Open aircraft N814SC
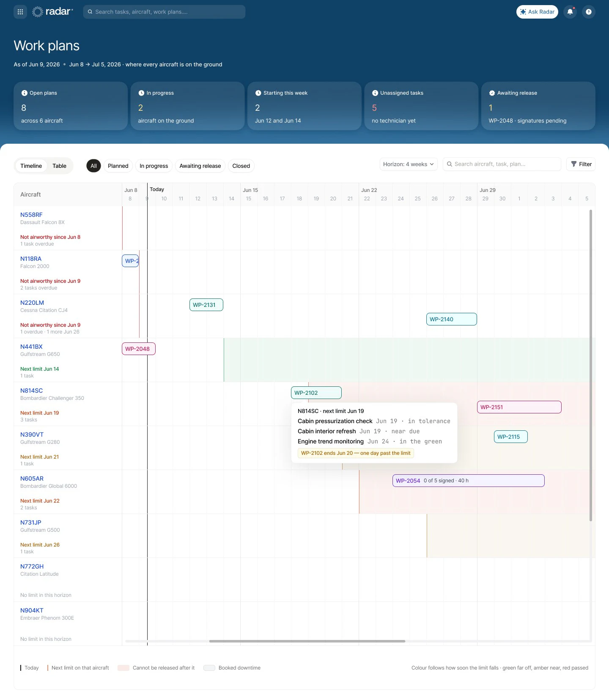 pos(31,391)
